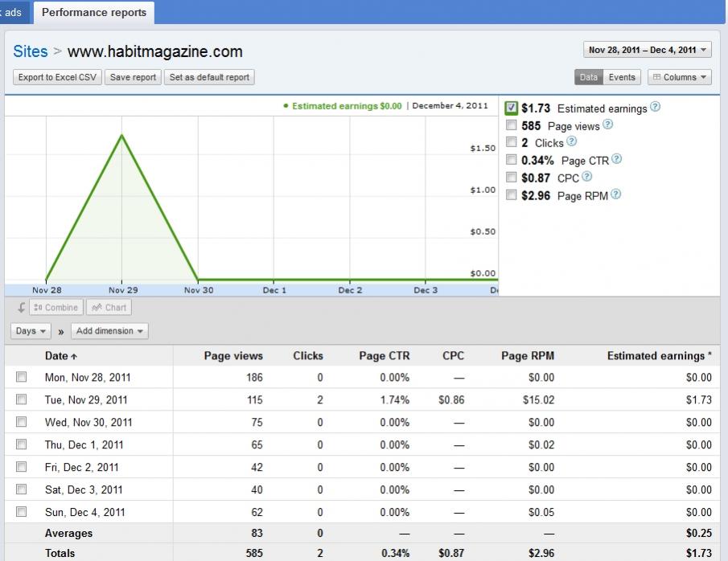Sort by Page CTR column header
Screen dimensions: 728x561
[x=385, y=356]
